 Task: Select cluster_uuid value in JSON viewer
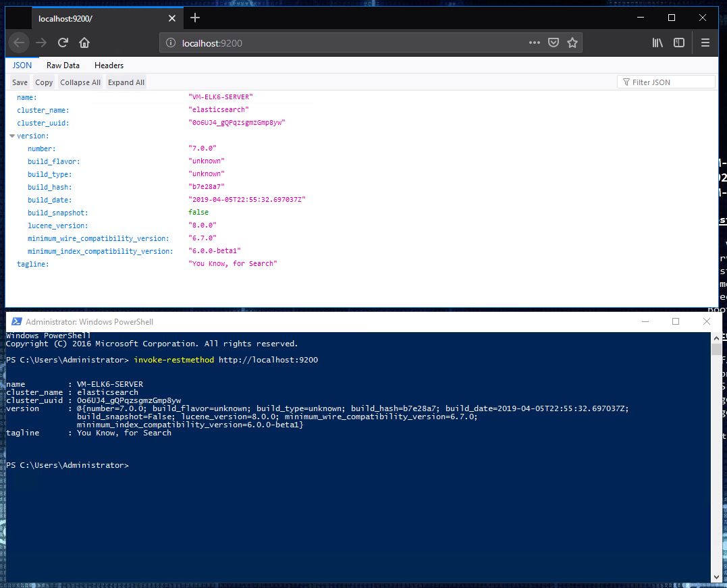(236, 122)
